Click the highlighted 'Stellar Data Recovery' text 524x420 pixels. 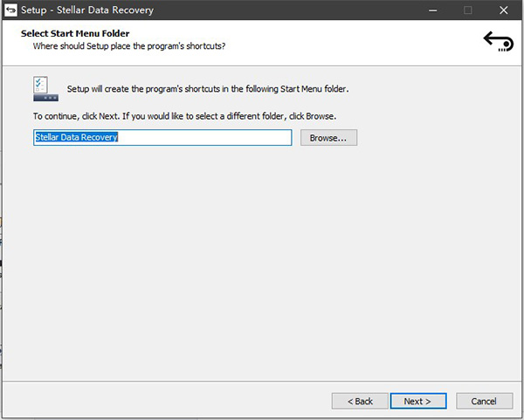click(76, 138)
